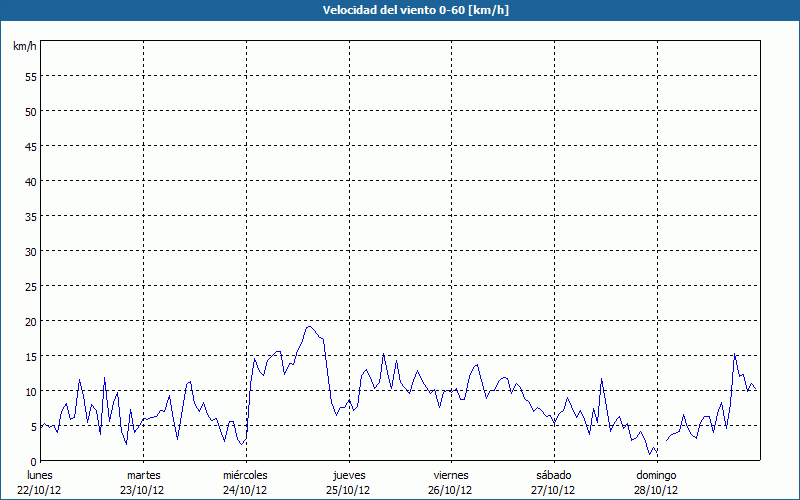
Task: Click the 24/10/12 date label
Action: click(x=245, y=490)
